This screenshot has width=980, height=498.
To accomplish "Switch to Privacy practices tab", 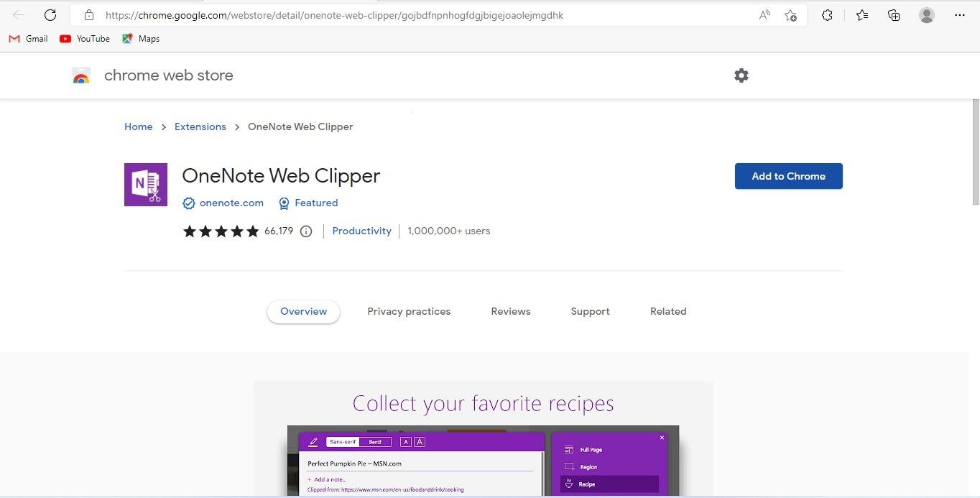I will tap(409, 311).
